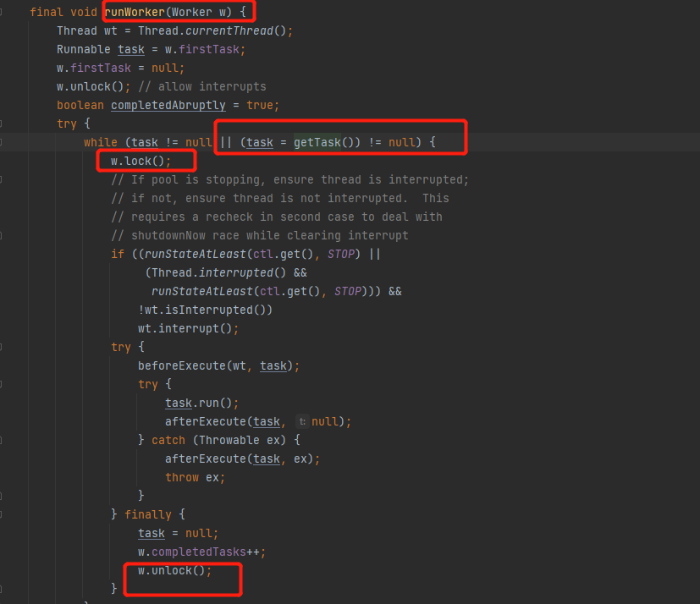700x604 pixels.
Task: Click the 'boolean' keyword
Action: 80,105
